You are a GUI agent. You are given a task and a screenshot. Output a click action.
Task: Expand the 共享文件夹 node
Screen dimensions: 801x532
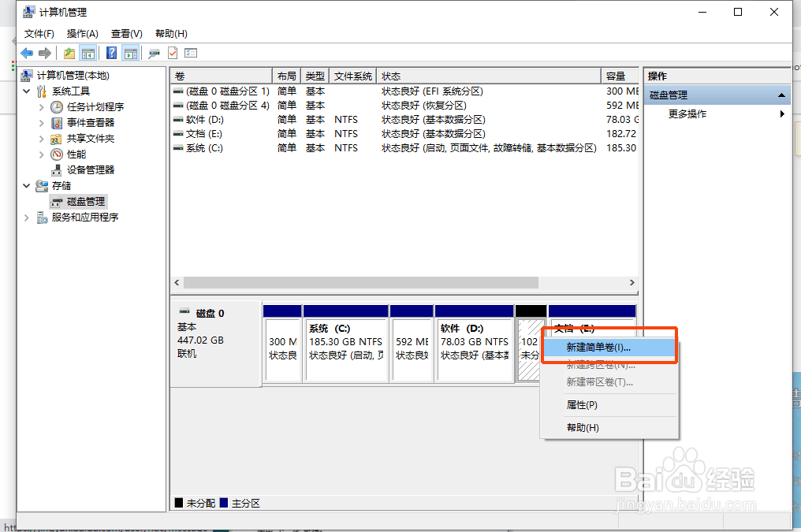click(x=41, y=139)
